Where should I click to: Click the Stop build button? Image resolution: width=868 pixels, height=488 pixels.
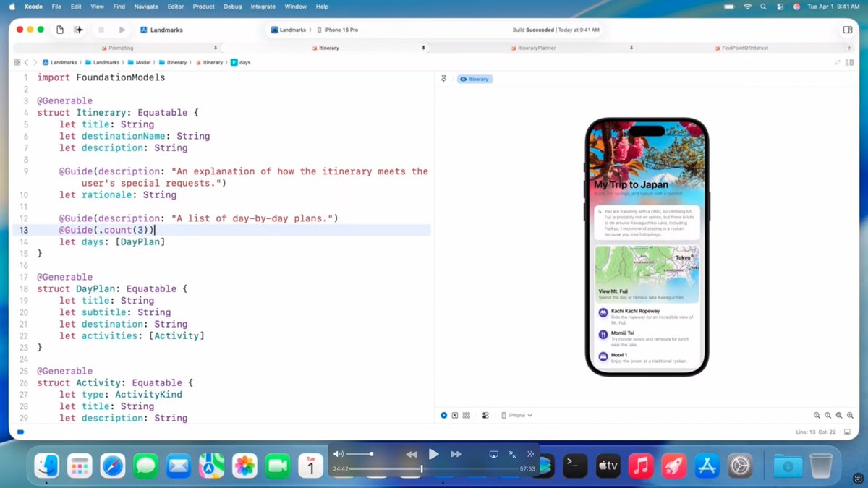pos(101,30)
